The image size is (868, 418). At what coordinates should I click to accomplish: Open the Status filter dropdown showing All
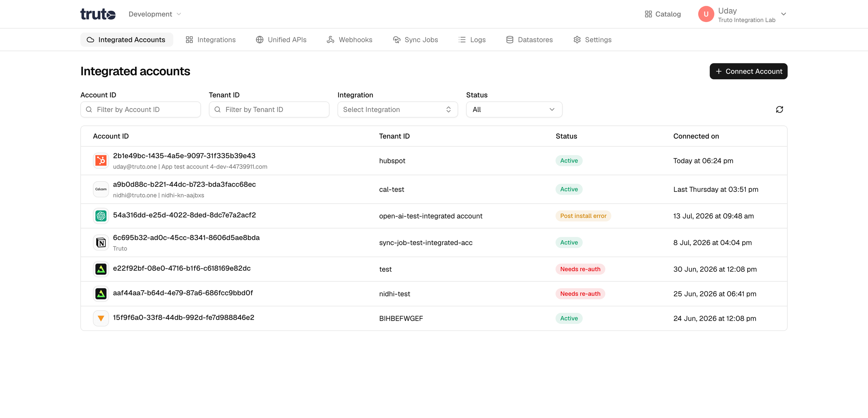(514, 110)
